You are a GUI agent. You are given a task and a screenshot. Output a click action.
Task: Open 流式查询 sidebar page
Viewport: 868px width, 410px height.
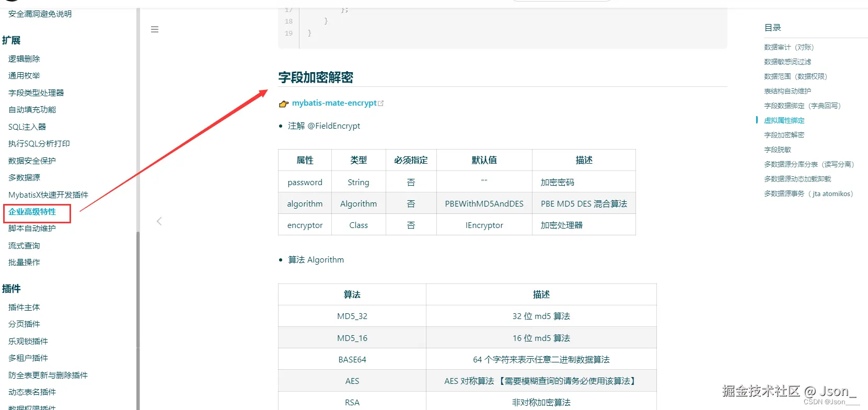[24, 246]
